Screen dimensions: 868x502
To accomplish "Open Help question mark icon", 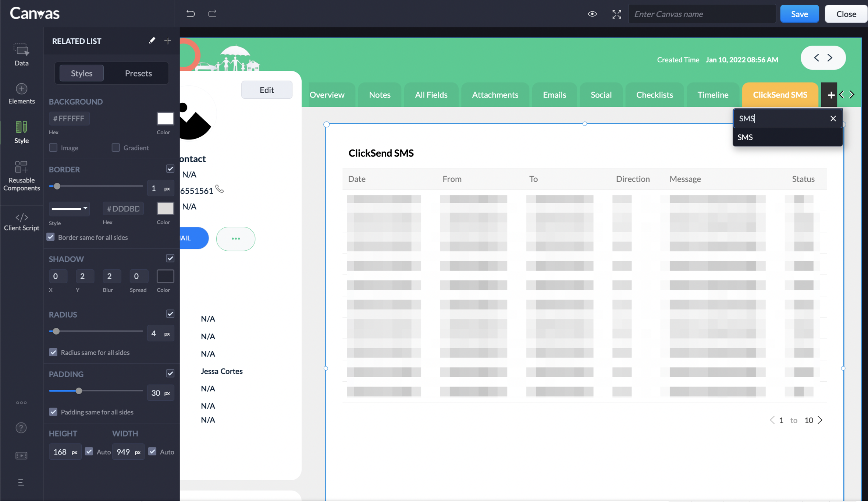I will (21, 428).
